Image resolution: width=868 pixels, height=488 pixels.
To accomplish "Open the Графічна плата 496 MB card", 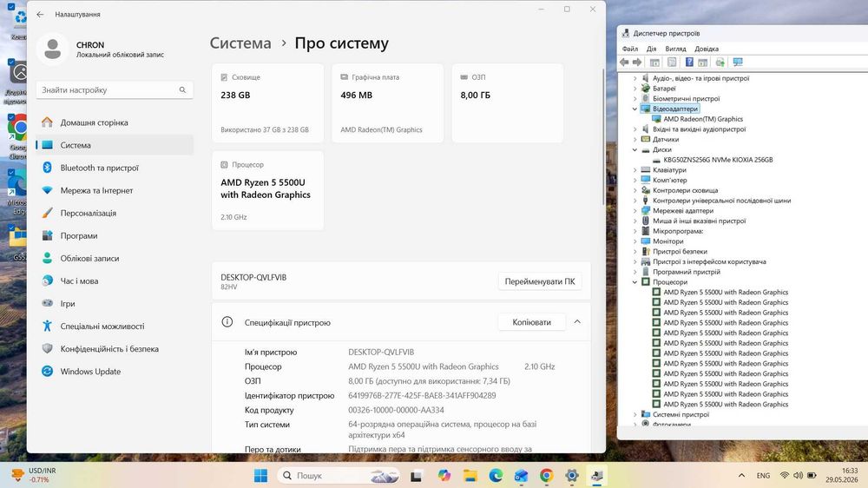I will (387, 103).
